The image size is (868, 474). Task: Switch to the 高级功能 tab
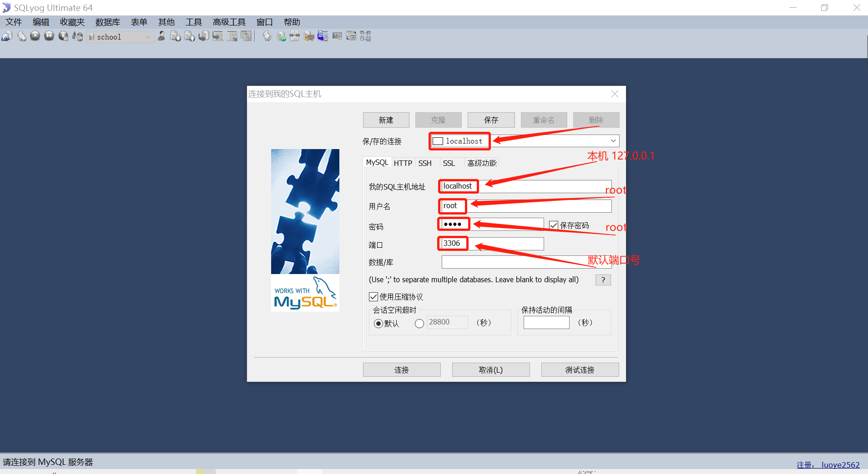pos(482,163)
